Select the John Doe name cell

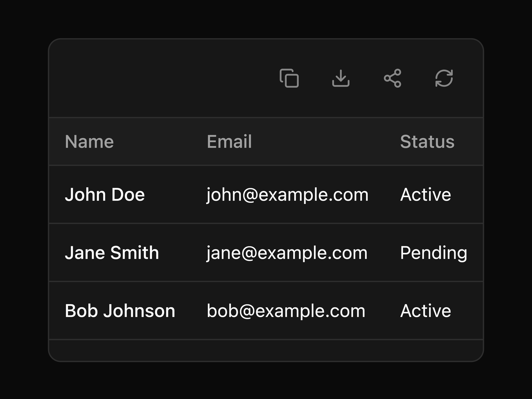[x=105, y=195]
